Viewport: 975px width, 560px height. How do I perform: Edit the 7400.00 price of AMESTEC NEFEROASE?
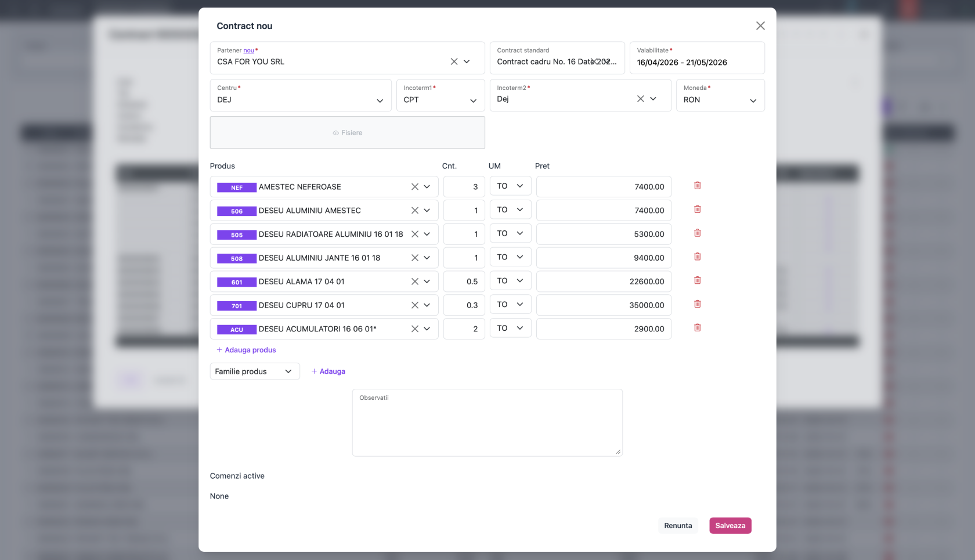604,187
